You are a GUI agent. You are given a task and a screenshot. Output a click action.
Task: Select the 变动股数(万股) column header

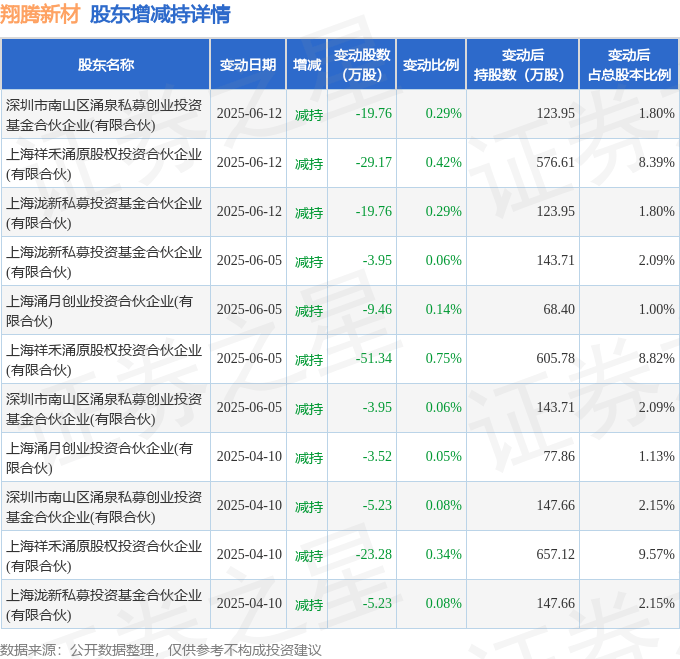coord(362,65)
